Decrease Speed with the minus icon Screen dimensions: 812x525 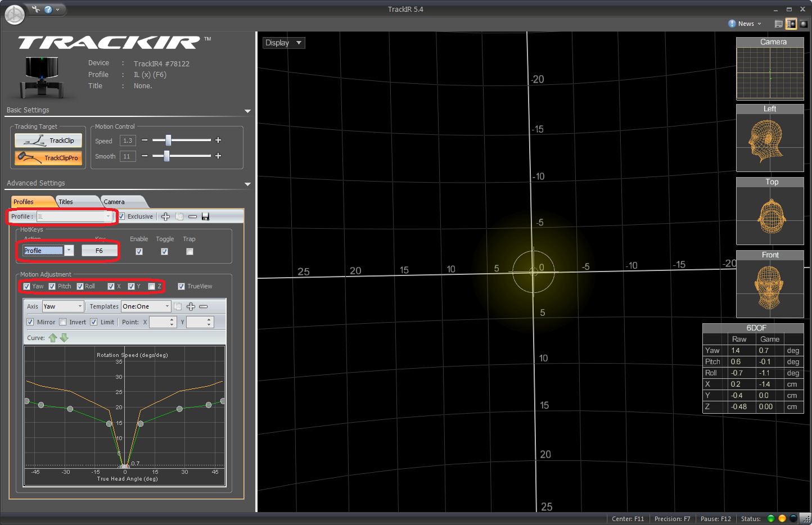[145, 140]
